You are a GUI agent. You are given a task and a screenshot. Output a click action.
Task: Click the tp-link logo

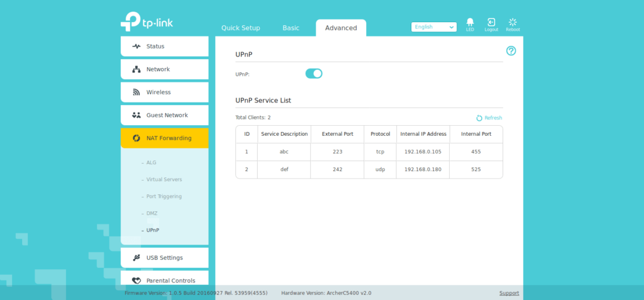[x=147, y=22]
